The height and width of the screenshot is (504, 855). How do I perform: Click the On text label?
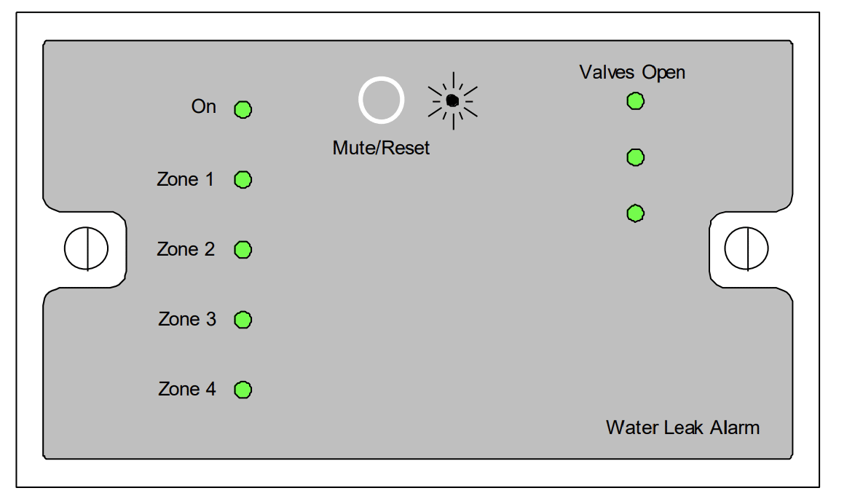point(204,107)
